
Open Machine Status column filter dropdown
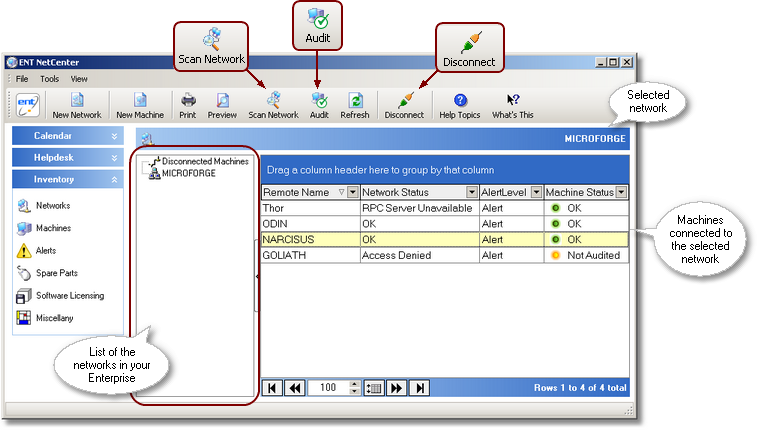point(622,193)
